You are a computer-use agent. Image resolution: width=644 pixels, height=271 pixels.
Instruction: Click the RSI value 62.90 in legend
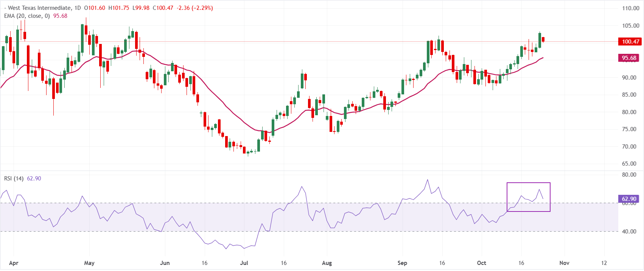34,178
